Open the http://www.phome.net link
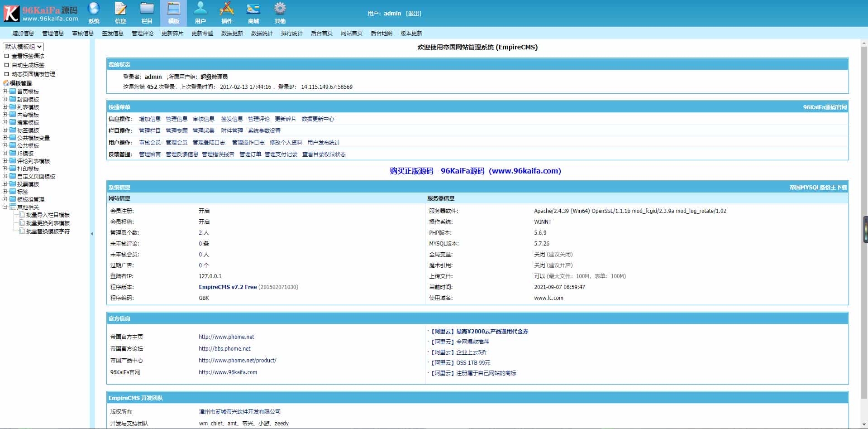This screenshot has width=868, height=429. (x=226, y=337)
